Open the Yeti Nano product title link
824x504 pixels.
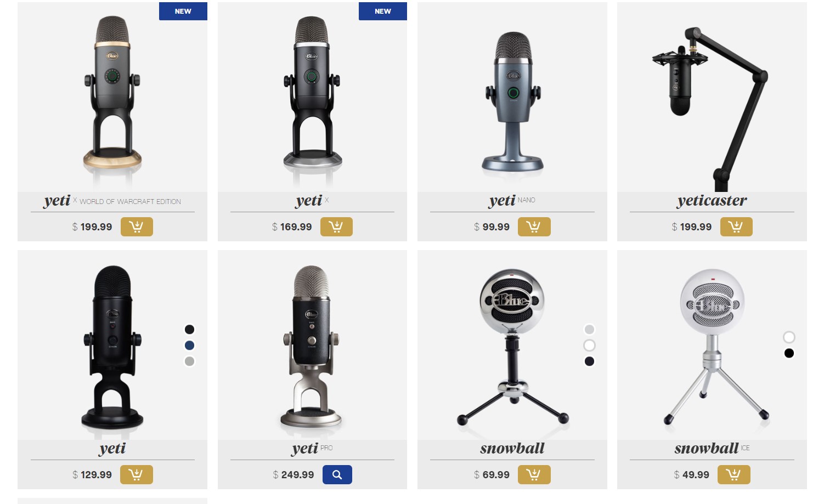point(512,201)
